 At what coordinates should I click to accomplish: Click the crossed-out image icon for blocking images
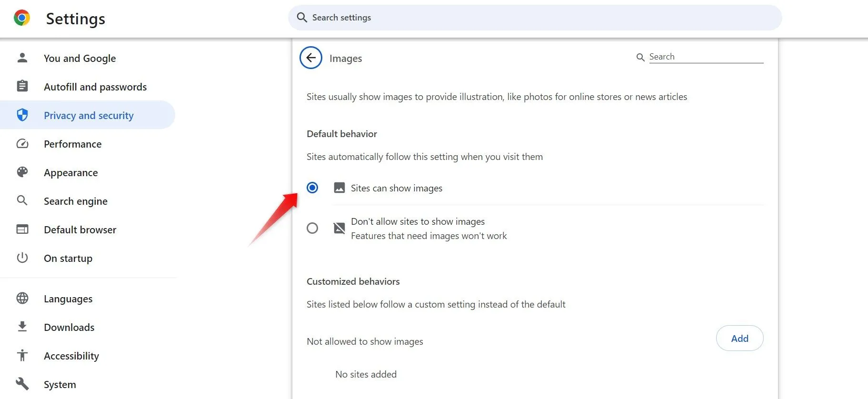pos(339,228)
